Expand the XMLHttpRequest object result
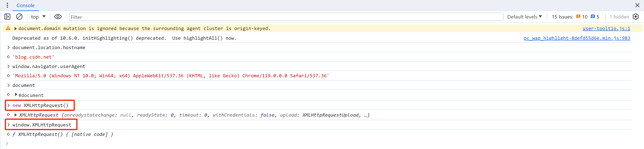This screenshot has height=149, width=644. point(16,115)
